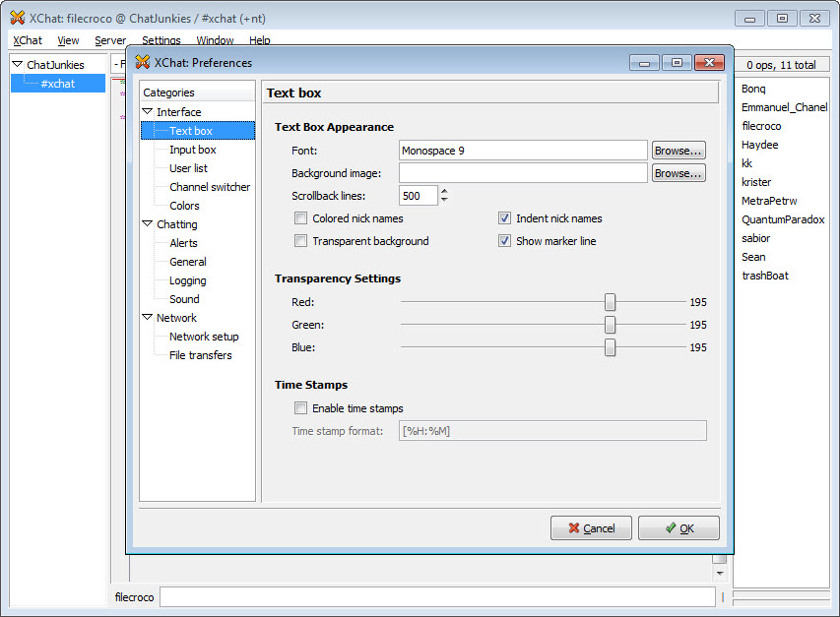Image resolution: width=840 pixels, height=617 pixels.
Task: Select Channel switcher category
Action: (210, 187)
